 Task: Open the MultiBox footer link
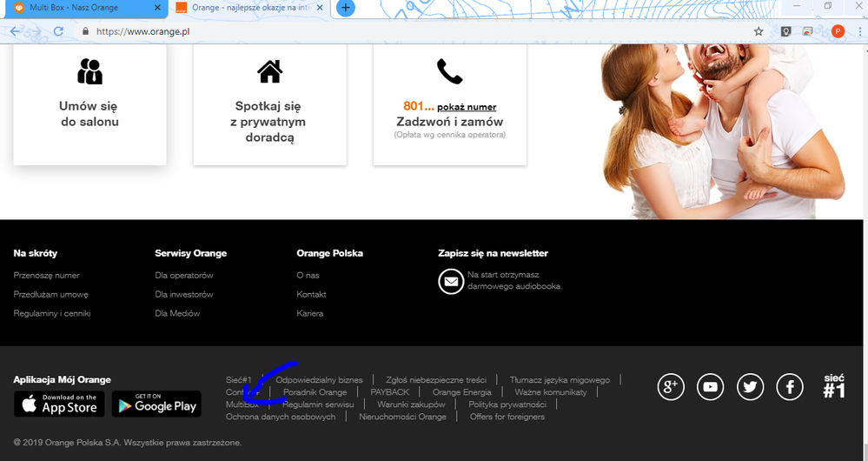(242, 404)
